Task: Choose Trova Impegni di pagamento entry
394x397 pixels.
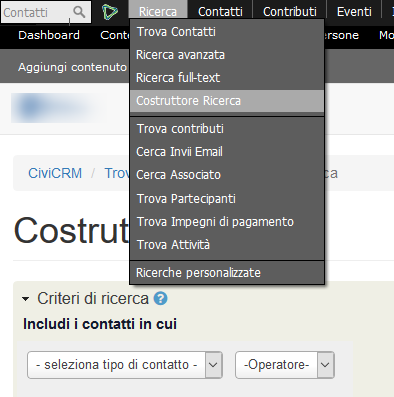Action: 227,222
